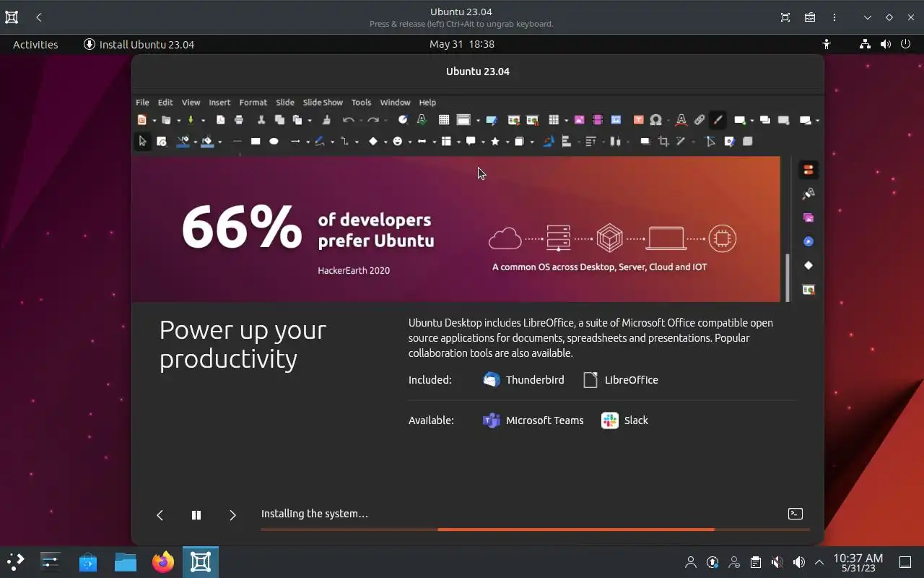Open the Edit menu
This screenshot has height=578, width=924.
click(165, 103)
